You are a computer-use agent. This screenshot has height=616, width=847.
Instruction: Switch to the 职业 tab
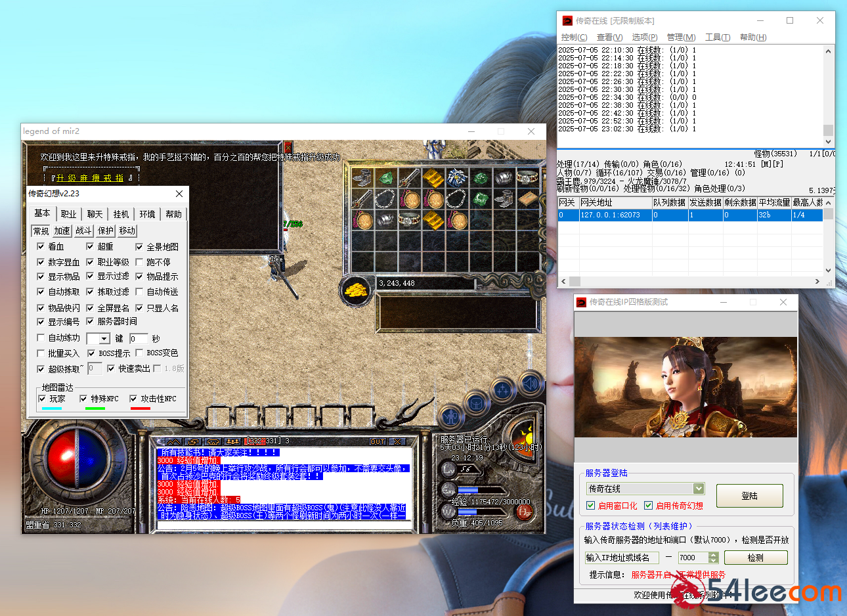pos(69,214)
